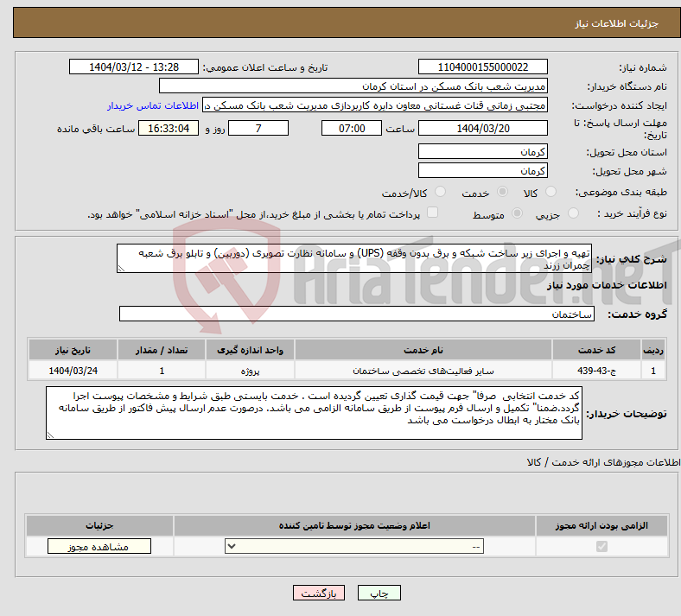Click the نام دستگاه خریدار field
681x616 pixels.
pyautogui.click(x=353, y=86)
